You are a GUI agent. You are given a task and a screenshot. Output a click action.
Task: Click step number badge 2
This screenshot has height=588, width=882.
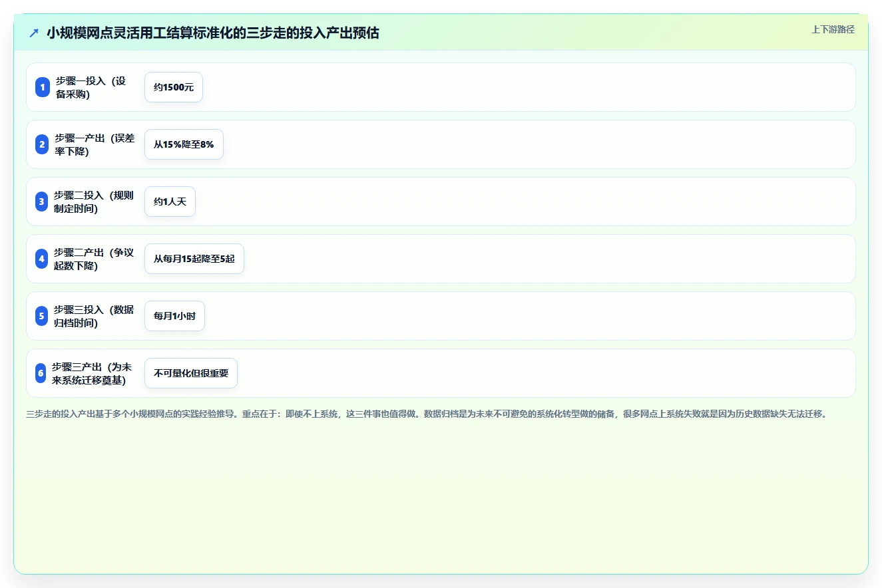coord(42,144)
